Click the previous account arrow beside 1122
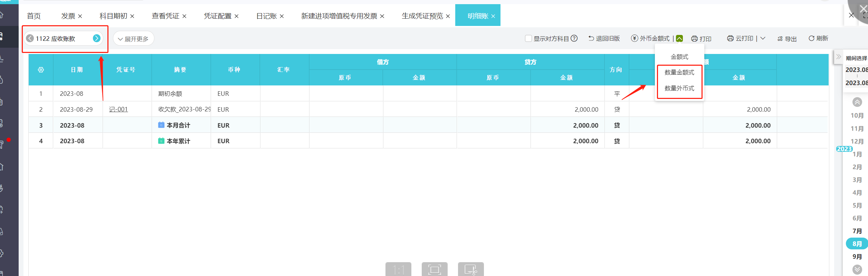The image size is (868, 276). pyautogui.click(x=30, y=38)
